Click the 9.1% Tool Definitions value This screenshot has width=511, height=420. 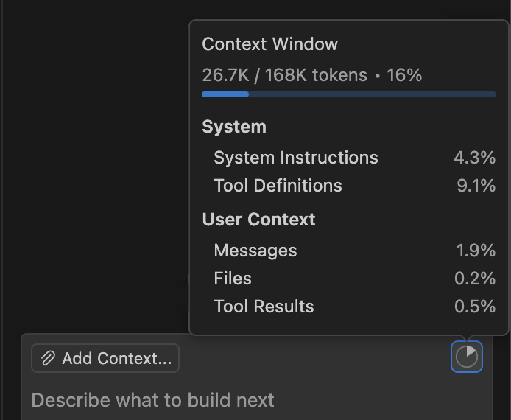pyautogui.click(x=476, y=186)
